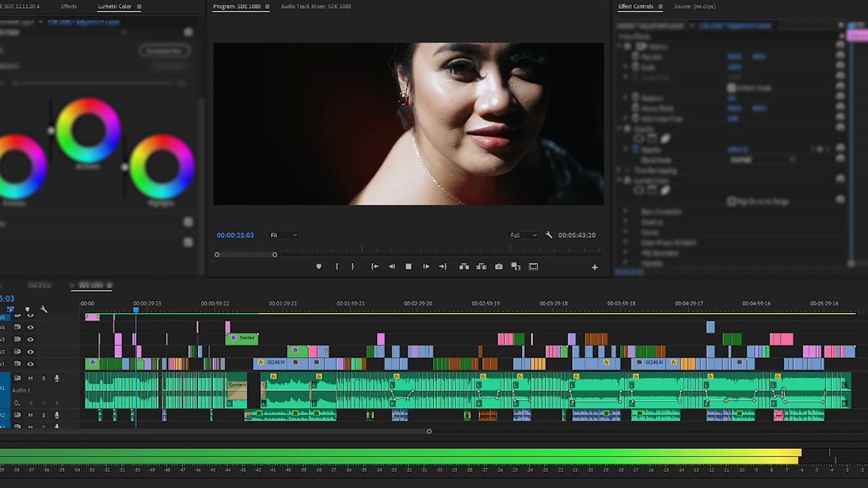
Task: Click the duration 00:05:43:20 display
Action: pyautogui.click(x=576, y=235)
